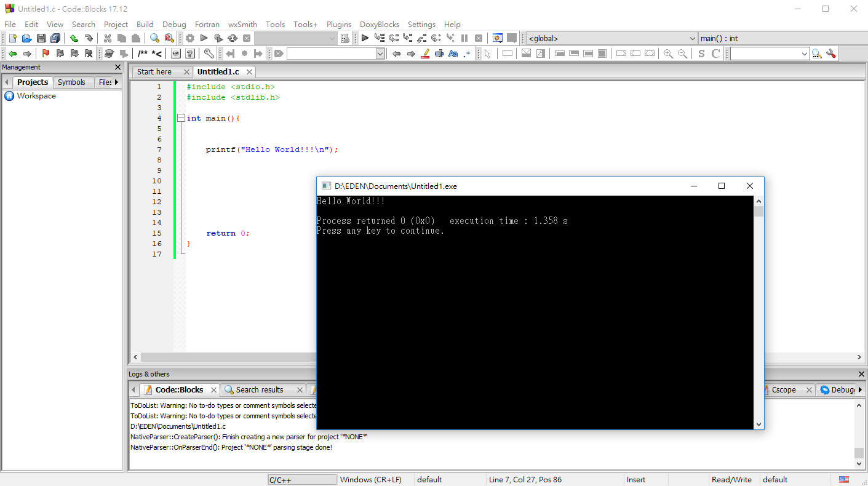
Task: Click the red Highlight marker icon
Action: point(425,54)
